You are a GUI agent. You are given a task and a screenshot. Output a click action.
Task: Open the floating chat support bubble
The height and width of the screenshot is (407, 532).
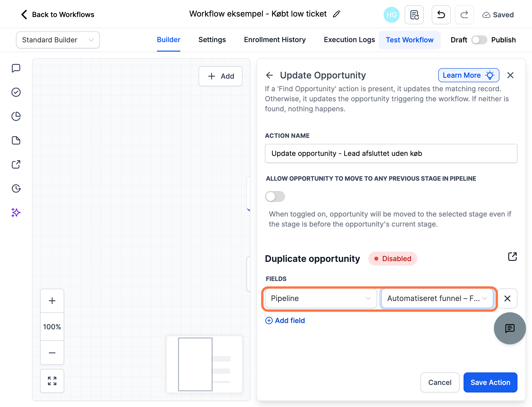[x=510, y=328]
